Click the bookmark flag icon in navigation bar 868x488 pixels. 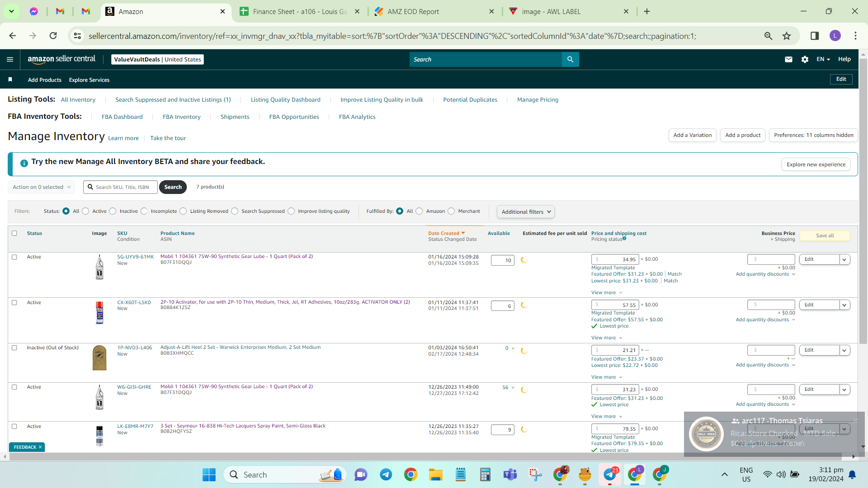tap(10, 80)
